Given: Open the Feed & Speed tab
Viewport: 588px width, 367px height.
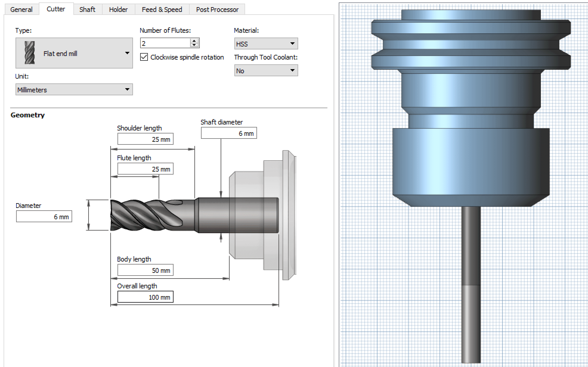Looking at the screenshot, I should click(162, 10).
